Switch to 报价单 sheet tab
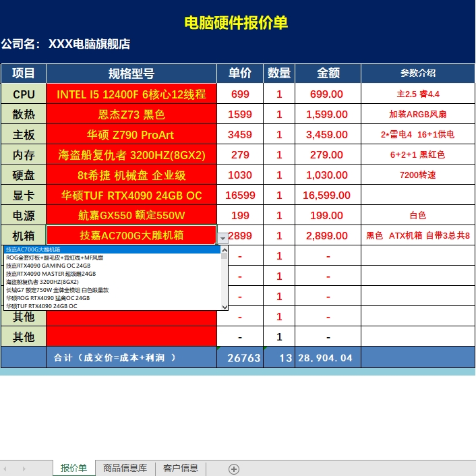 coord(73,468)
